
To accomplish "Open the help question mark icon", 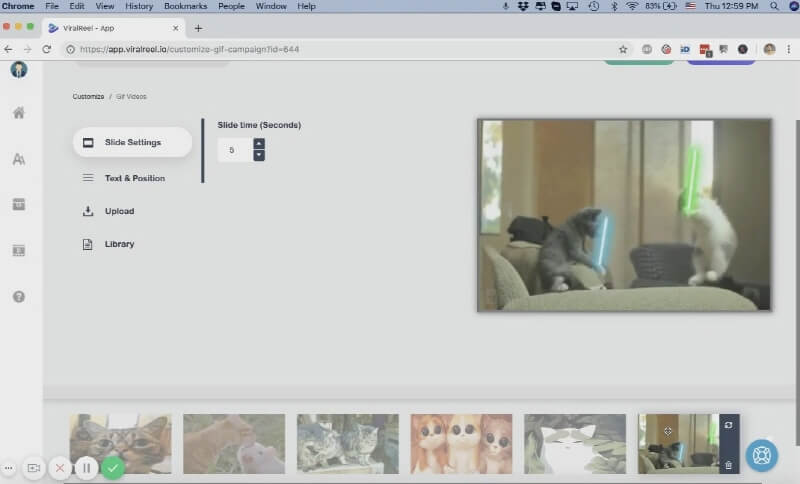I will point(19,297).
